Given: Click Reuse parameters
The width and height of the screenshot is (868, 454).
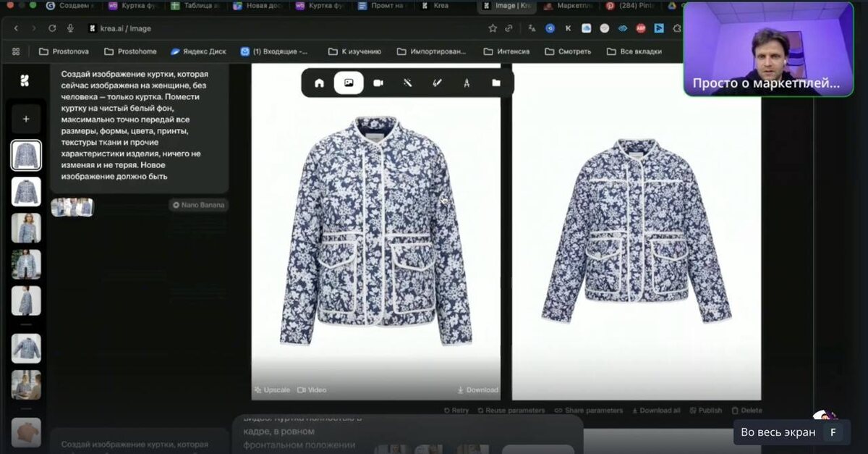Looking at the screenshot, I should click(x=511, y=410).
